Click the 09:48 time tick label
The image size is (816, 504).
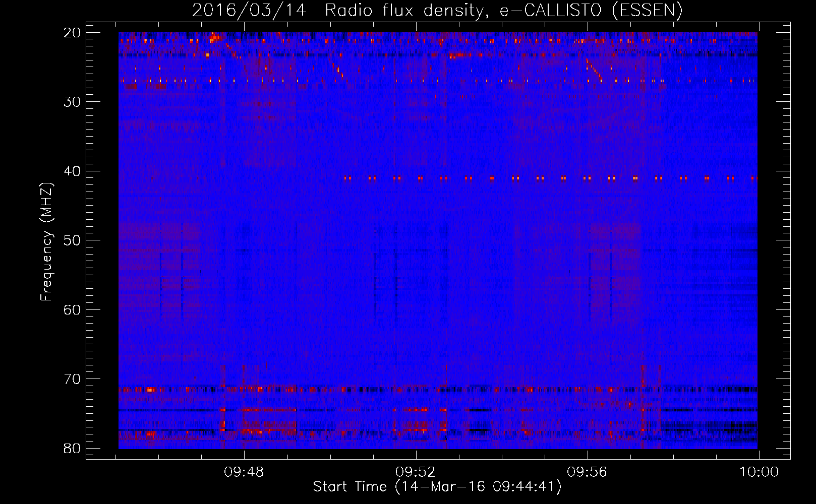244,472
